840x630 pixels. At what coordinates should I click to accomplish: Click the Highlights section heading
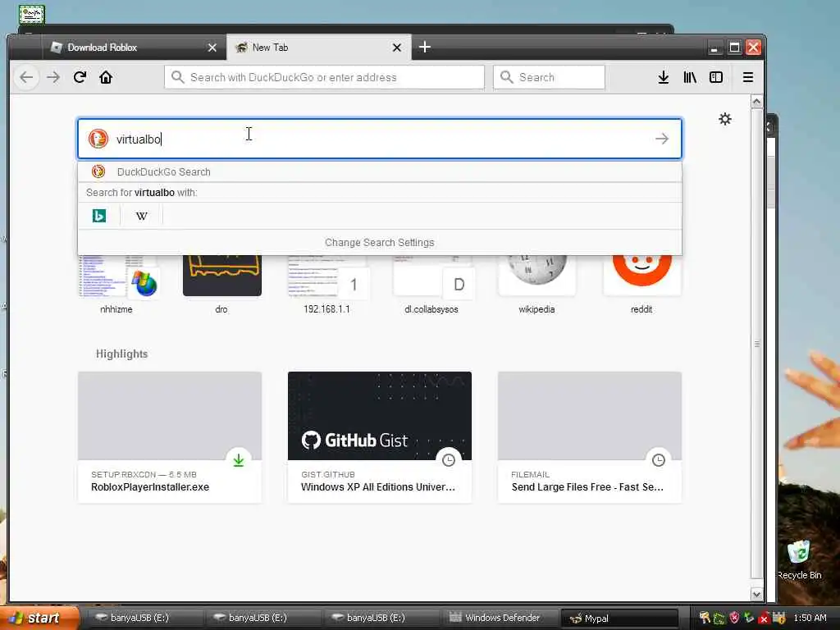[121, 354]
